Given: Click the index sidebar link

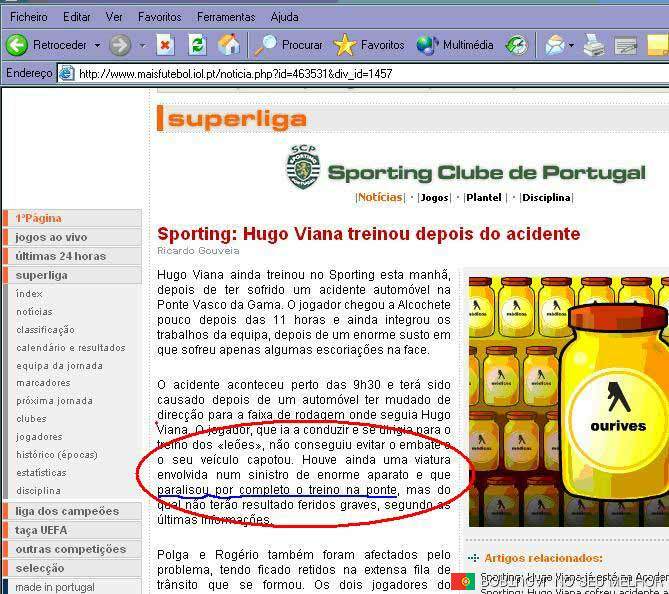Looking at the screenshot, I should (x=29, y=294).
